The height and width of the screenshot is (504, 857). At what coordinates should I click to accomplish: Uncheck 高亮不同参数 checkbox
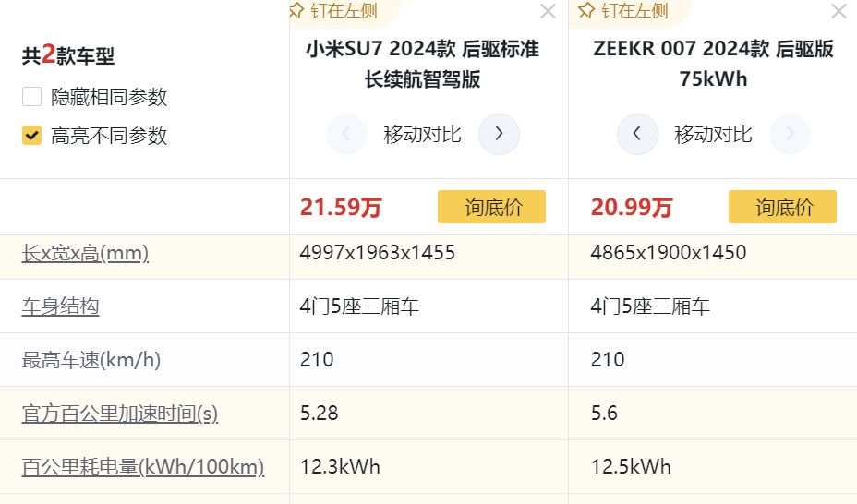(32, 136)
